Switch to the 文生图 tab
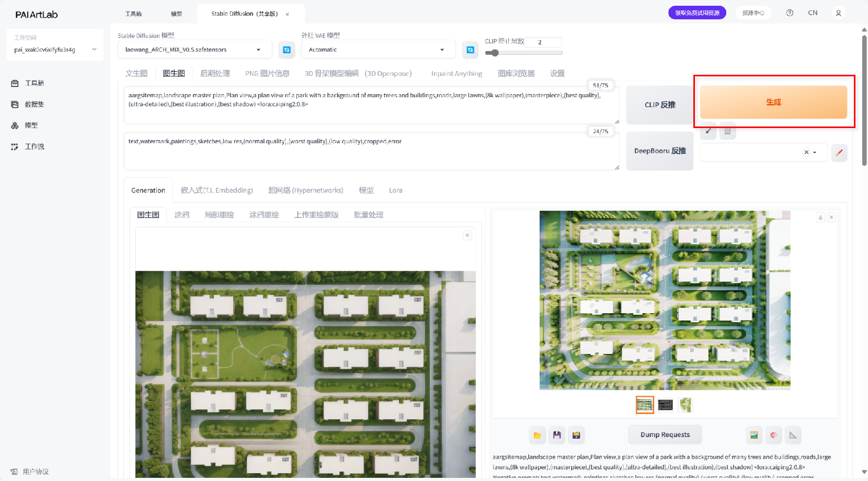Image resolution: width=868 pixels, height=481 pixels. [x=136, y=74]
